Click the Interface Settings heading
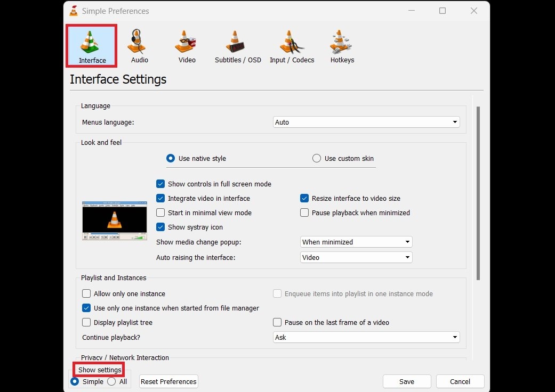The width and height of the screenshot is (555, 392). click(118, 79)
